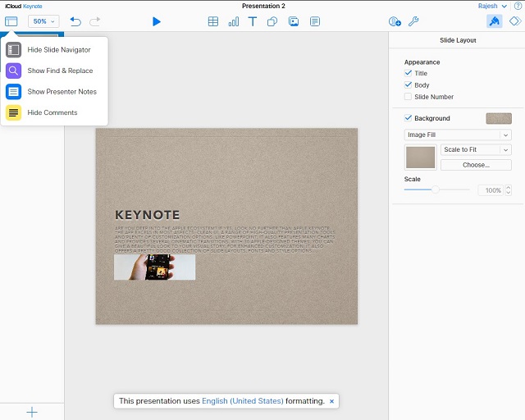Select the body paragraph text on slide
Screen dimensions: 525x420
[225, 240]
